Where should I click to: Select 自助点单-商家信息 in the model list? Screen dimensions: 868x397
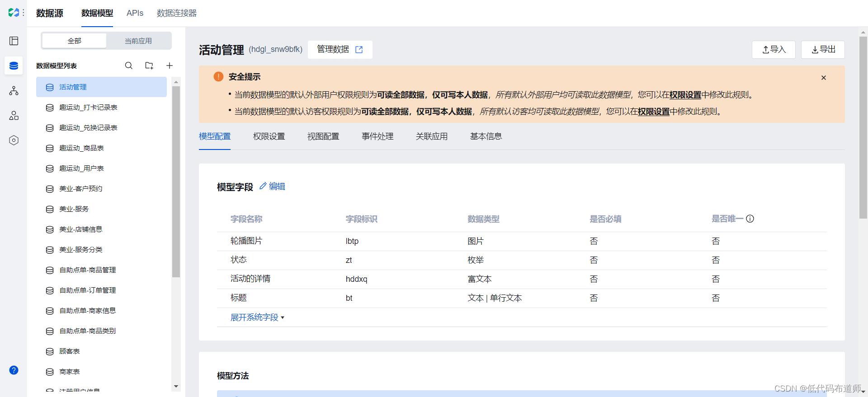[x=101, y=311]
